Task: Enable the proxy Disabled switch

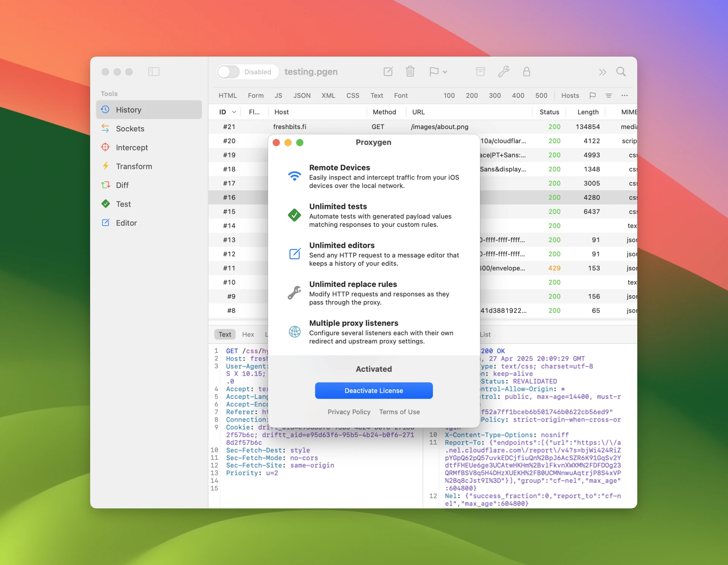Action: [229, 72]
